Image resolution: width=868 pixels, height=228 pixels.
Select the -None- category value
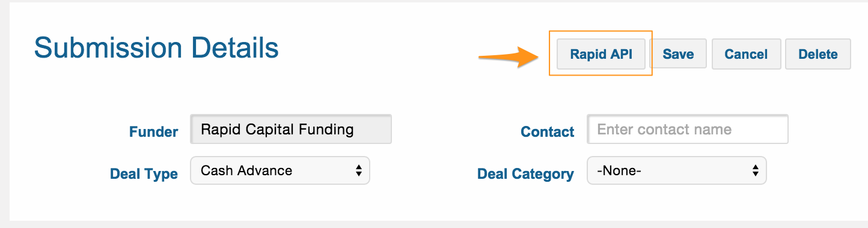click(x=619, y=171)
